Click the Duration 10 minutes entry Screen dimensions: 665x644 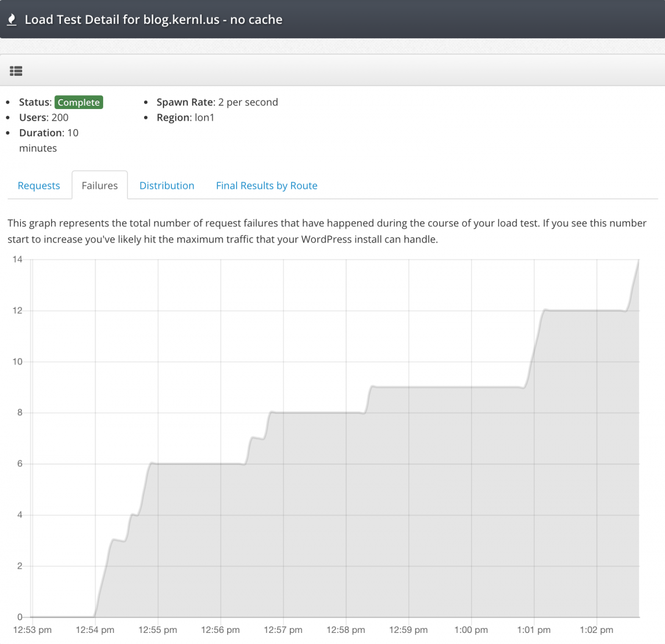(x=49, y=140)
